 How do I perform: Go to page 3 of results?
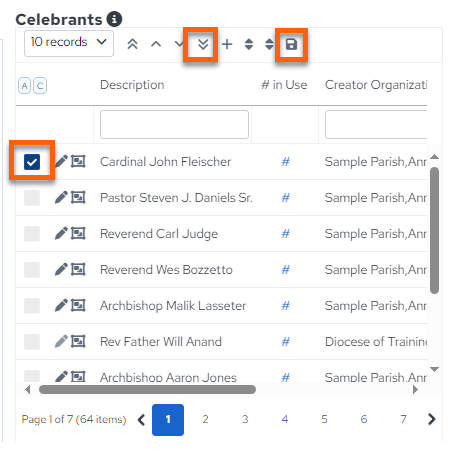coord(245,419)
